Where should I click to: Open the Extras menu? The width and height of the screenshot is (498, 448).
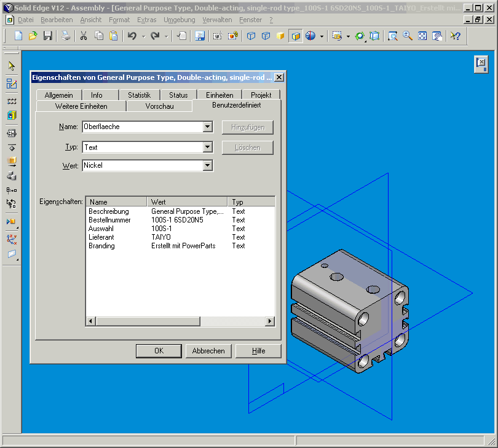tap(146, 20)
